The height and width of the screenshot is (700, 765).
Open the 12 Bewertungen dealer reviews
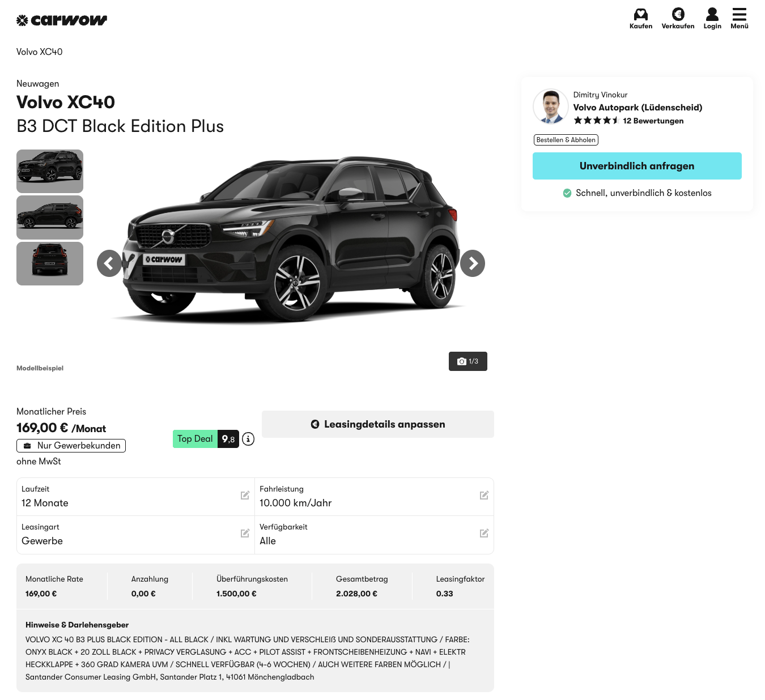653,121
